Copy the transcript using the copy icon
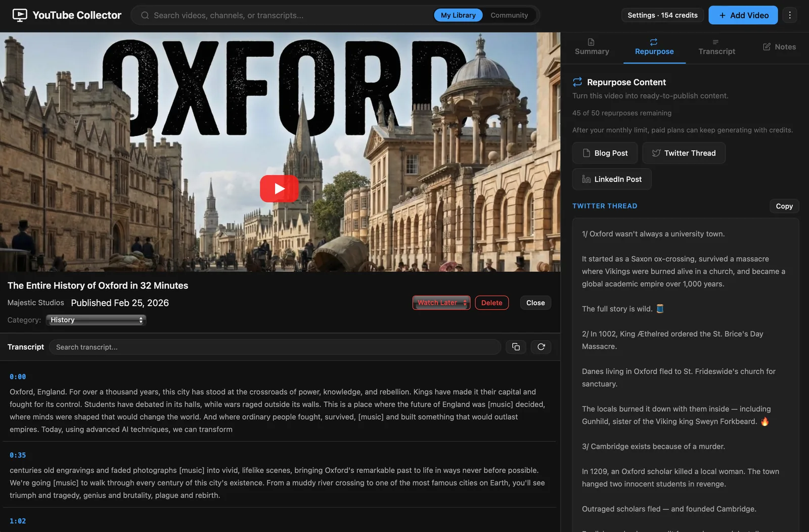This screenshot has width=809, height=532. (516, 347)
